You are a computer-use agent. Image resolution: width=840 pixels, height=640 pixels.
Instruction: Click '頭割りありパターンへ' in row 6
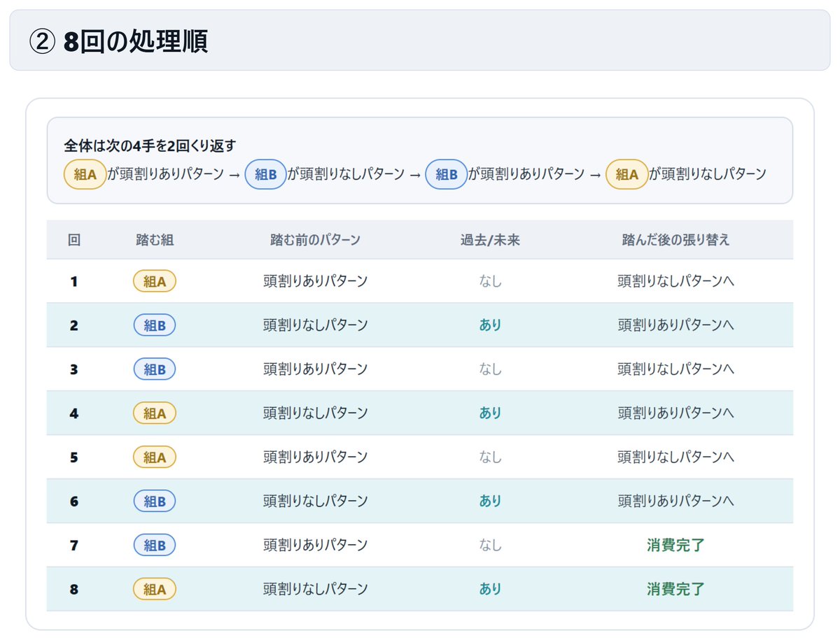pyautogui.click(x=675, y=502)
